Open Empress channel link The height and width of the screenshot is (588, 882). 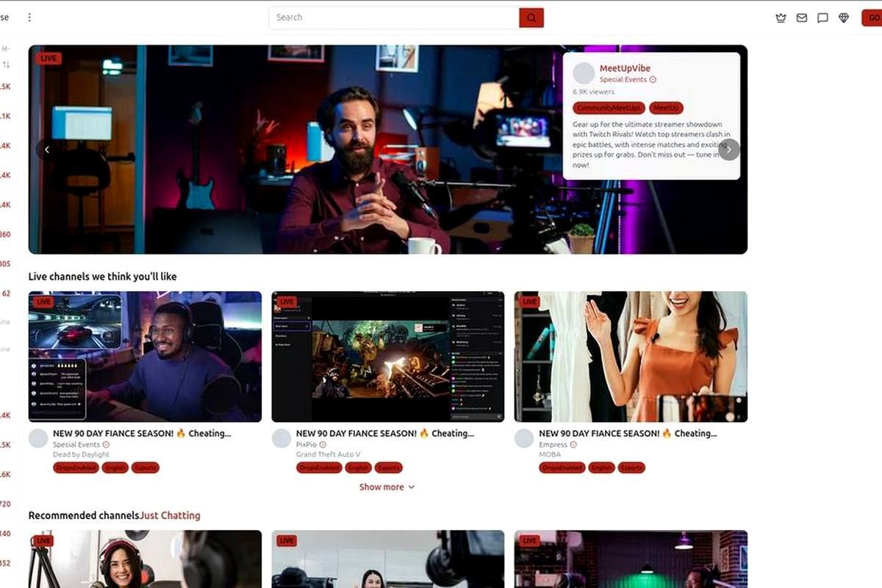(x=553, y=445)
